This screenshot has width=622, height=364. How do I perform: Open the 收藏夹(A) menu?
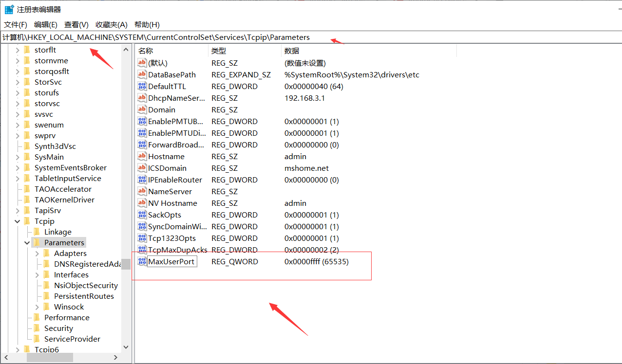coord(112,24)
